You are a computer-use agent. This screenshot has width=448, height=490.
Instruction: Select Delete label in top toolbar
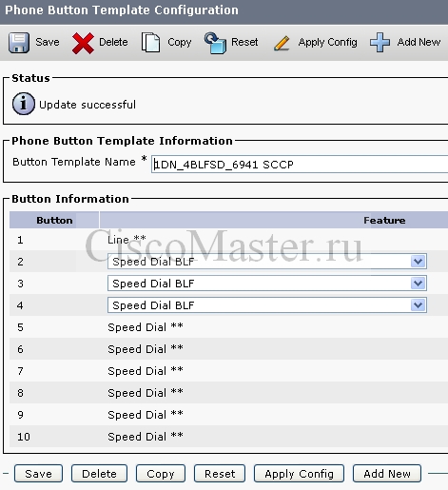point(113,42)
